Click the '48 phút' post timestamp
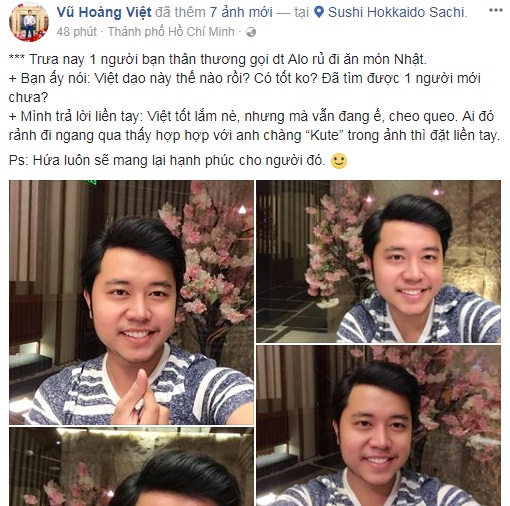This screenshot has width=510, height=506. [x=76, y=32]
